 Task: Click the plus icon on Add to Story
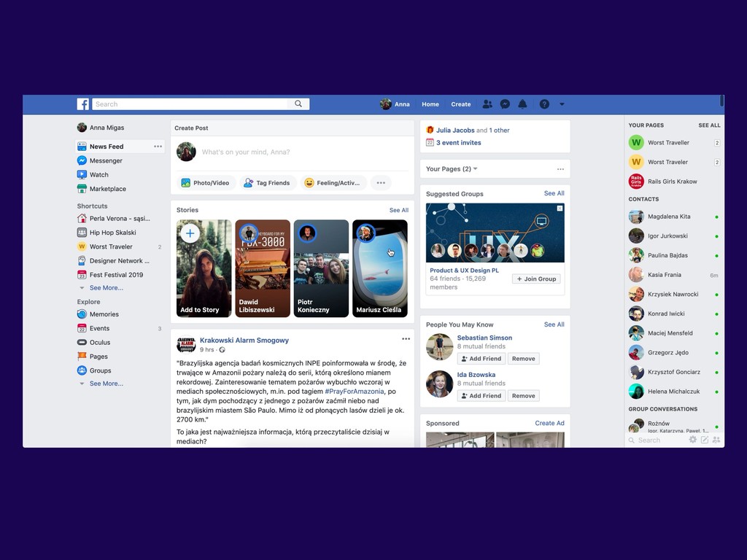click(190, 233)
